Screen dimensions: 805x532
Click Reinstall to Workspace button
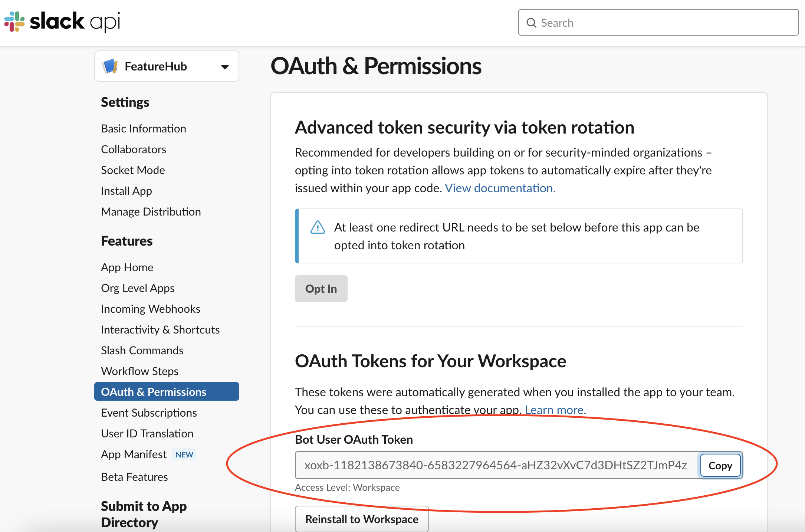coord(362,519)
